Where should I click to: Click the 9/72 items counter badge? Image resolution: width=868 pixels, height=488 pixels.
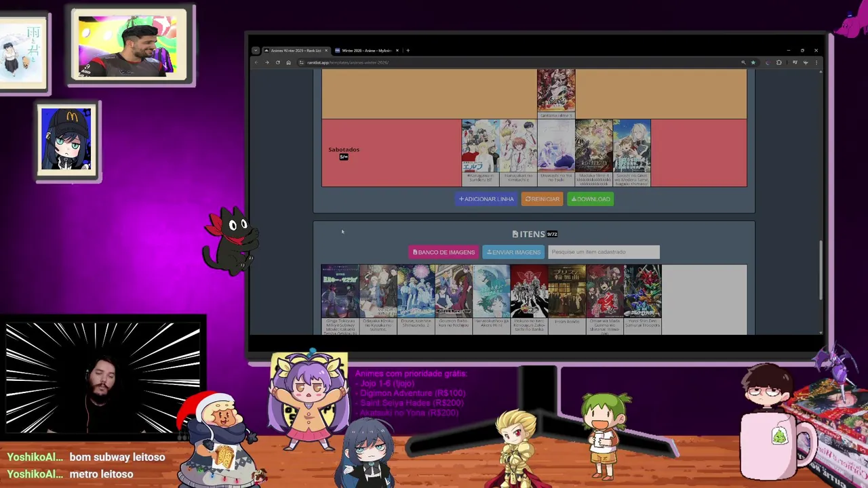[552, 235]
